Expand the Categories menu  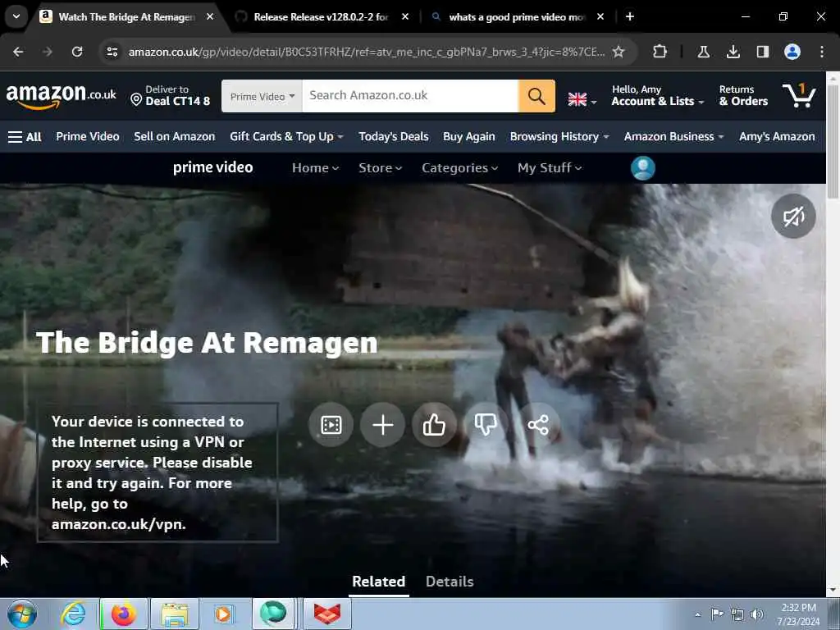(459, 168)
